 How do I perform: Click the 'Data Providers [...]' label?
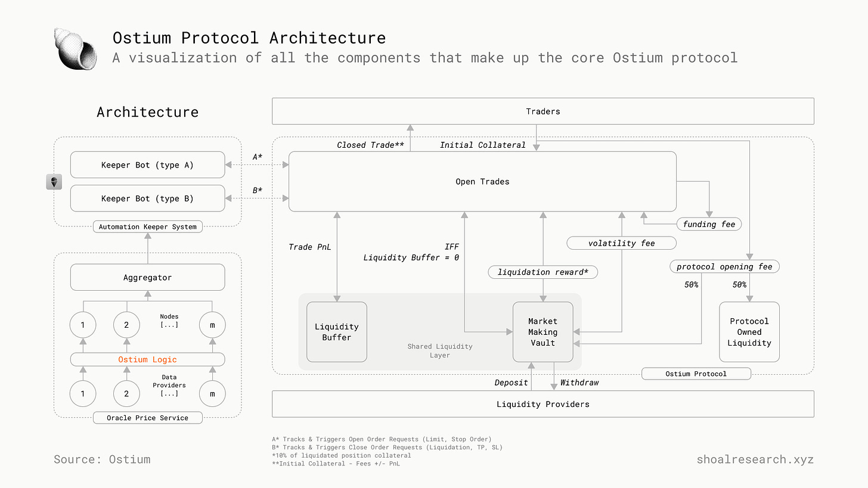point(169,386)
